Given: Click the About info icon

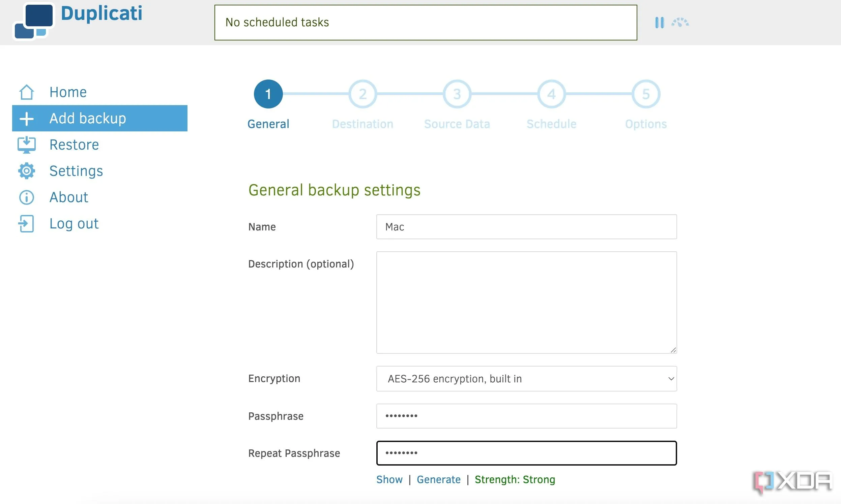Looking at the screenshot, I should coord(27,197).
